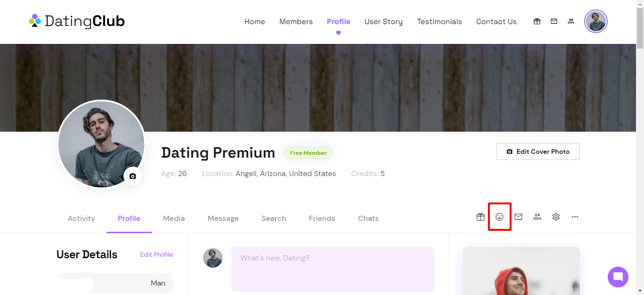Open the user avatar menu in header
The image size is (644, 295).
[x=596, y=21]
